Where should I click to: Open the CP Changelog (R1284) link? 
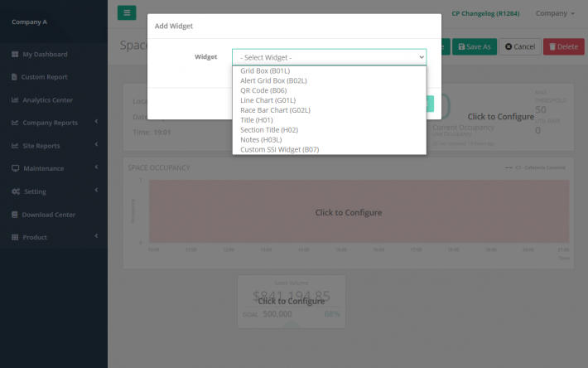coord(488,13)
